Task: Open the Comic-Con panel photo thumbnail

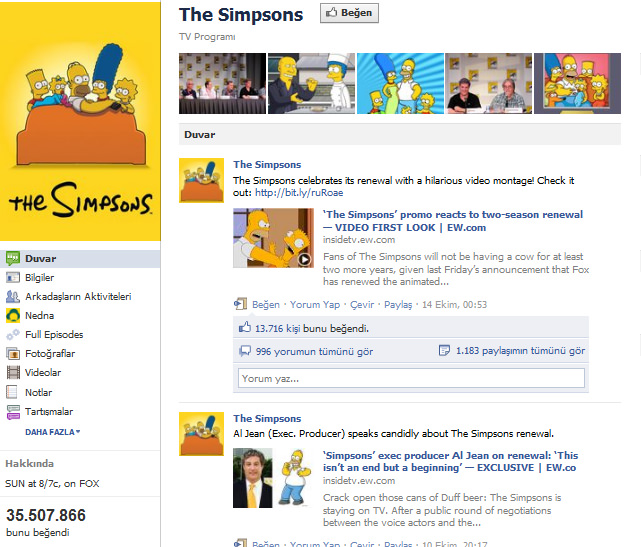Action: [222, 83]
